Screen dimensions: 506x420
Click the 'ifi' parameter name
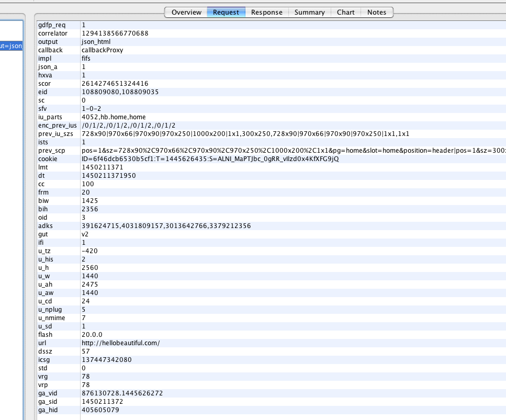pyautogui.click(x=41, y=243)
